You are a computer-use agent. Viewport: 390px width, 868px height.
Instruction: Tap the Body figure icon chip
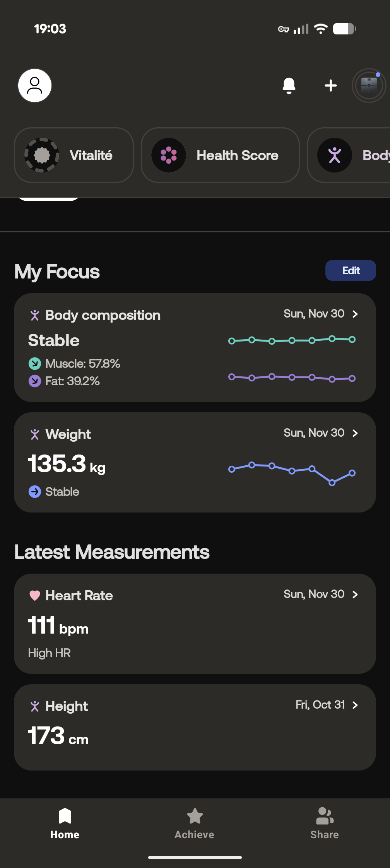pos(335,155)
